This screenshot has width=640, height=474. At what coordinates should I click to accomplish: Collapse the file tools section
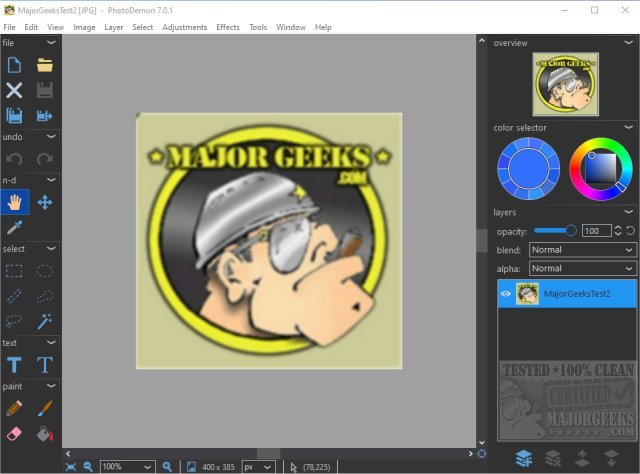pyautogui.click(x=51, y=43)
